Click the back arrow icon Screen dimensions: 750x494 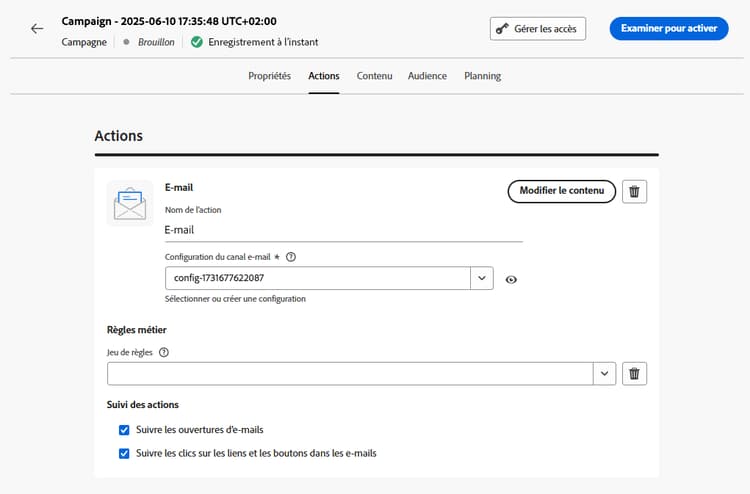37,28
